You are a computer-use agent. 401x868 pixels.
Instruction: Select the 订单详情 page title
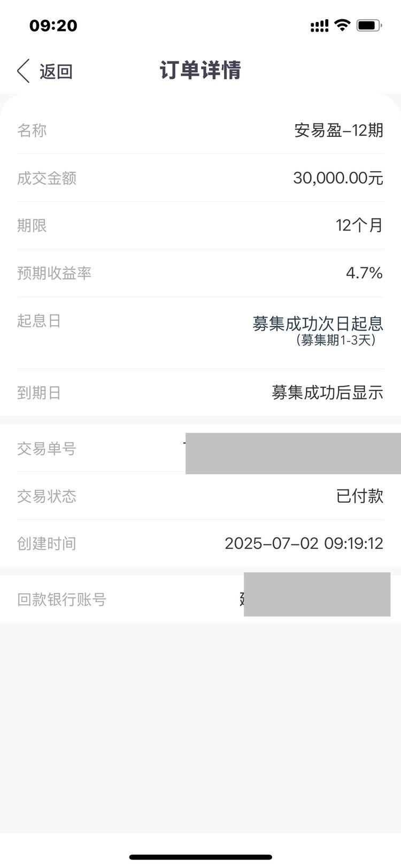point(200,70)
